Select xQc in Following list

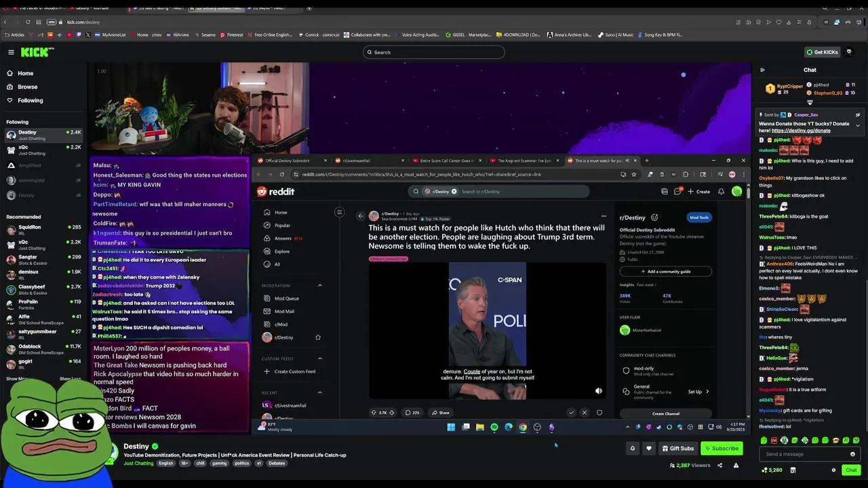click(43, 150)
